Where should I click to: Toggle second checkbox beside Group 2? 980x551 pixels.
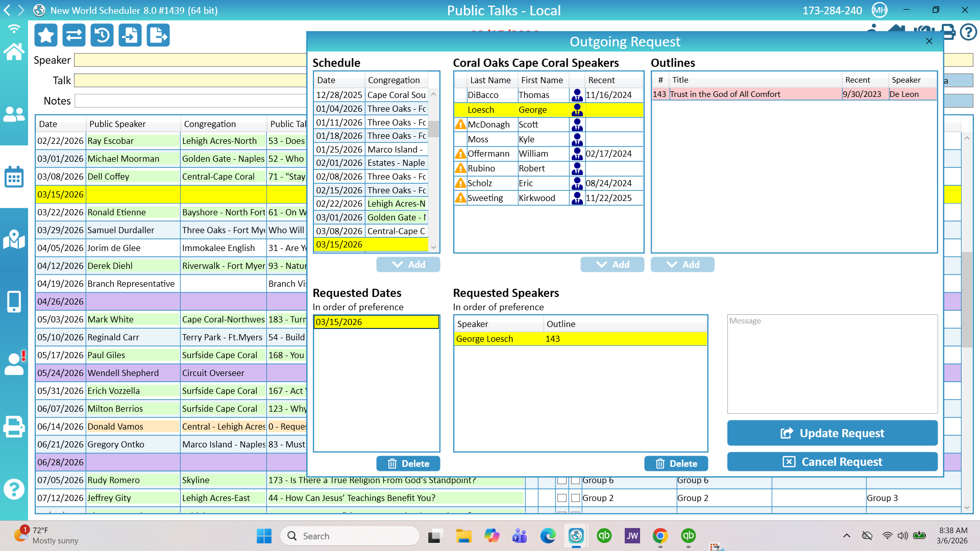coord(576,498)
